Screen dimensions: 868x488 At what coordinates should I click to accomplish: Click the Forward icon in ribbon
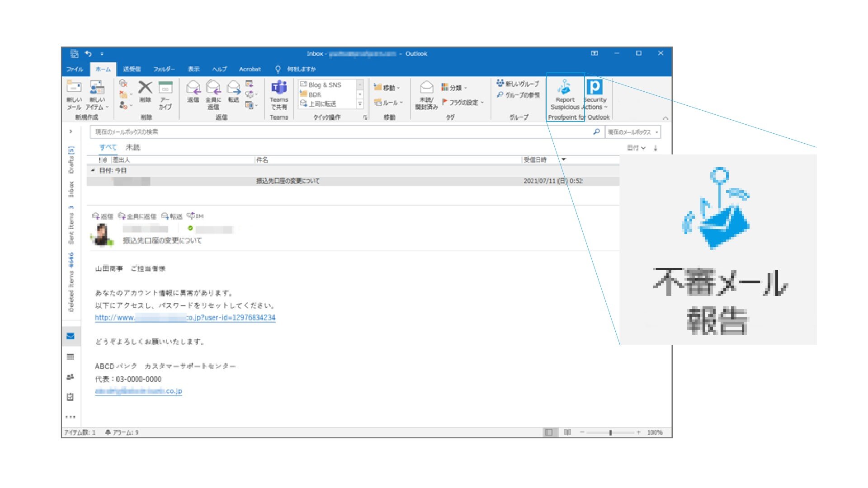[x=233, y=88]
